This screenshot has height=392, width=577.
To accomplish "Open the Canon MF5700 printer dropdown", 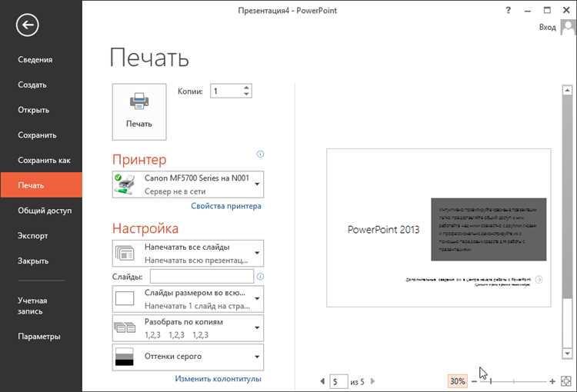I will [188, 184].
